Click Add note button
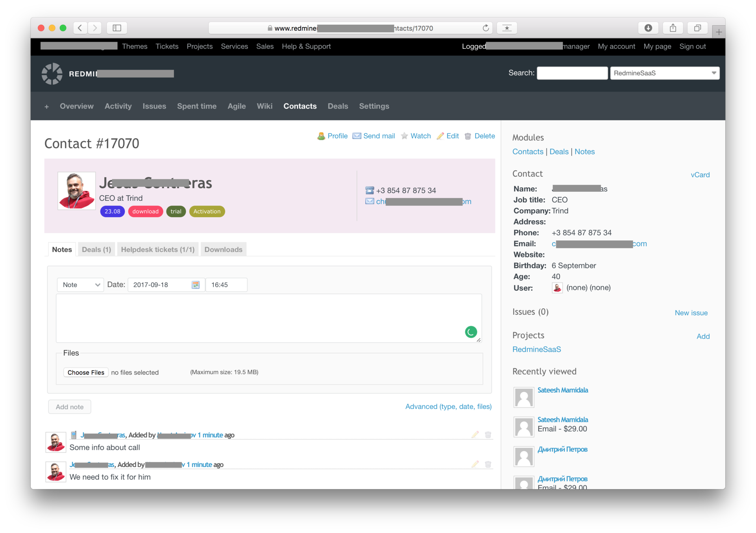Viewport: 756px width, 533px height. coord(69,406)
